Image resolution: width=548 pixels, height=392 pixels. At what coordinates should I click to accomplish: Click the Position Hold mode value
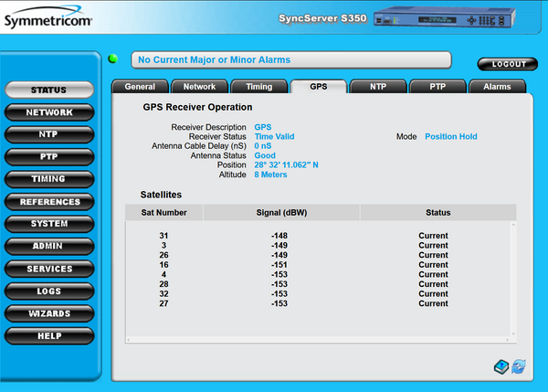coord(451,137)
